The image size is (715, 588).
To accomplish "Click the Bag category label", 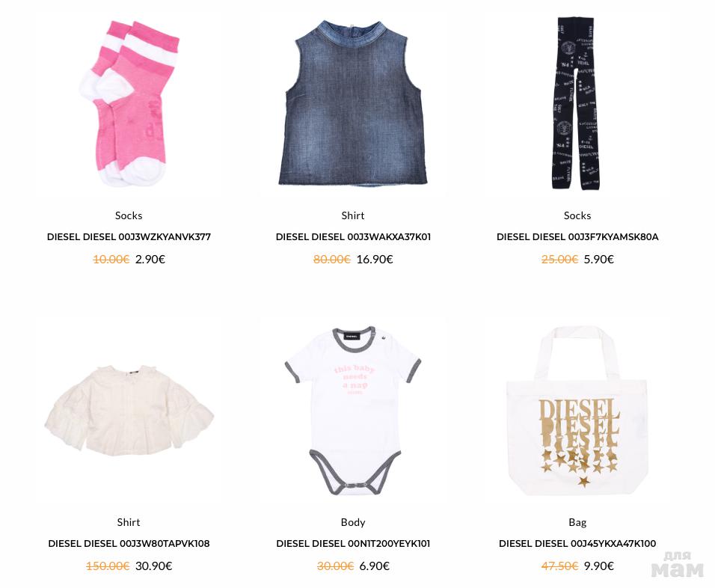I will pos(577,522).
